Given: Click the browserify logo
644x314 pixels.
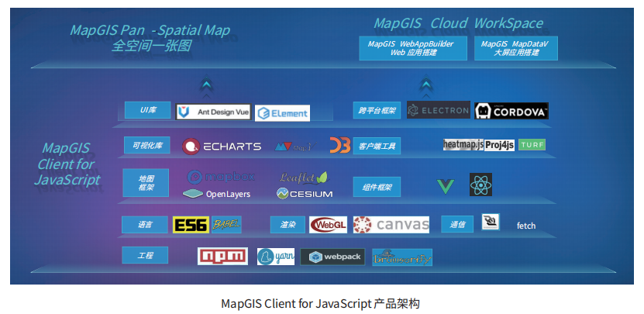Looking at the screenshot, I should coord(402,257).
